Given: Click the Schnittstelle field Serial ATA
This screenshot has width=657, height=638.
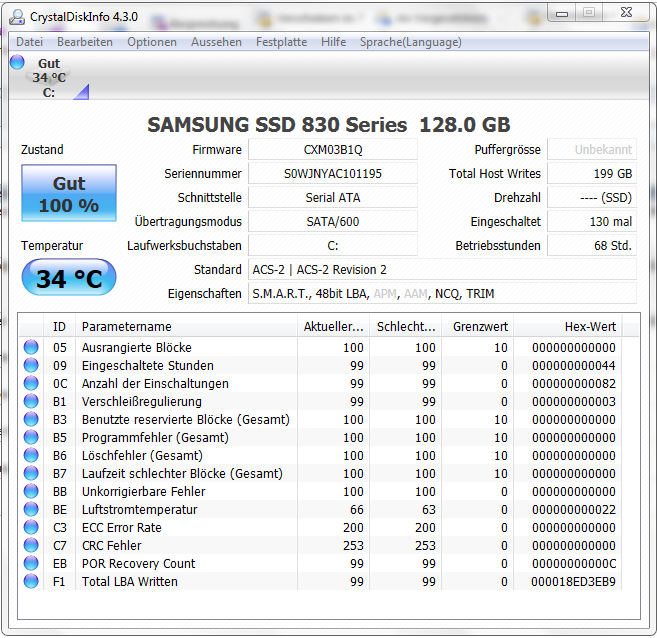Looking at the screenshot, I should (x=333, y=197).
